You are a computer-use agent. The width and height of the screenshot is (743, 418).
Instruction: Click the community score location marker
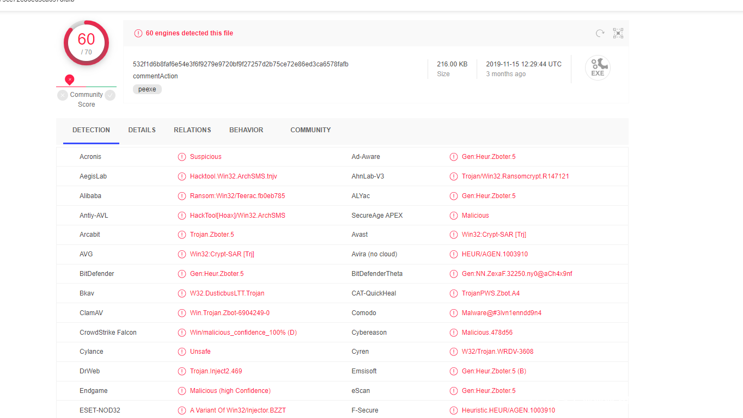pos(69,80)
